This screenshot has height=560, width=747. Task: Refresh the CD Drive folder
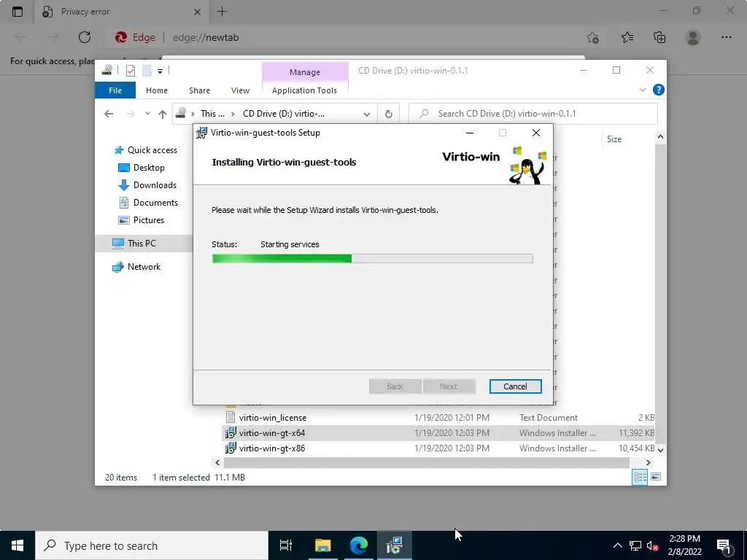[x=388, y=114]
